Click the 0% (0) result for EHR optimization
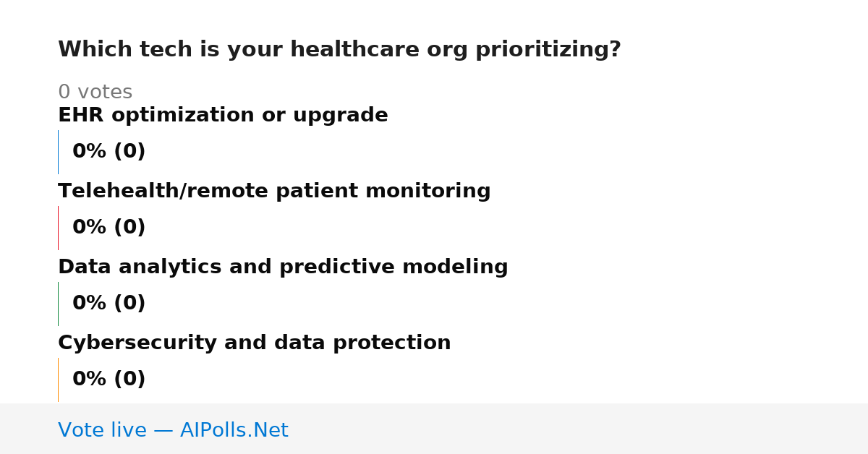This screenshot has width=868, height=454. click(109, 152)
